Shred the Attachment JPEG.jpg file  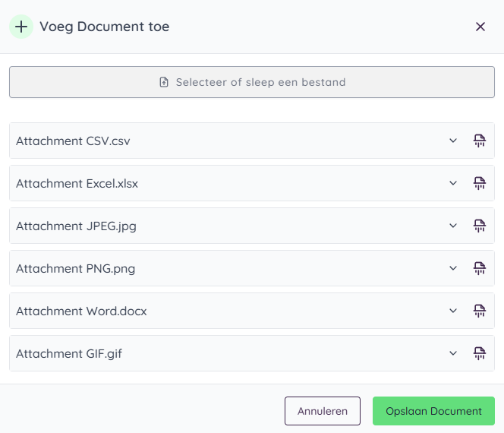pyautogui.click(x=479, y=226)
